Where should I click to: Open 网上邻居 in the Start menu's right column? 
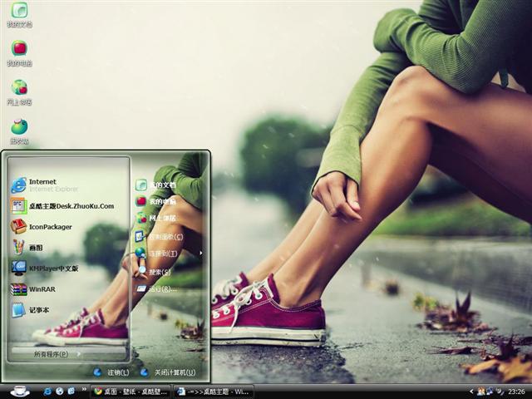(155, 218)
